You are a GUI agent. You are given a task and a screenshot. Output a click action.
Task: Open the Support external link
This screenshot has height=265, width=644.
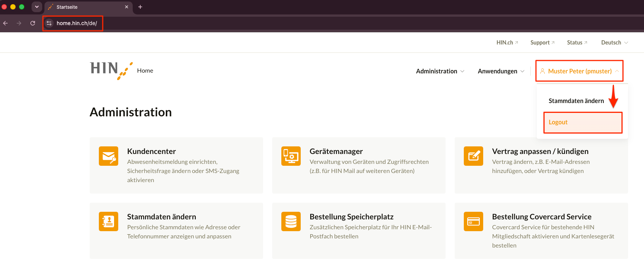coord(542,43)
